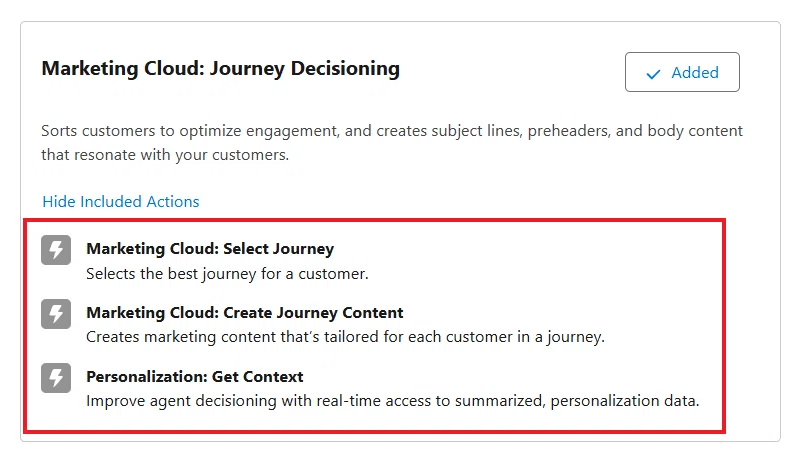
Task: Select the word 'Added' label text
Action: coord(695,73)
